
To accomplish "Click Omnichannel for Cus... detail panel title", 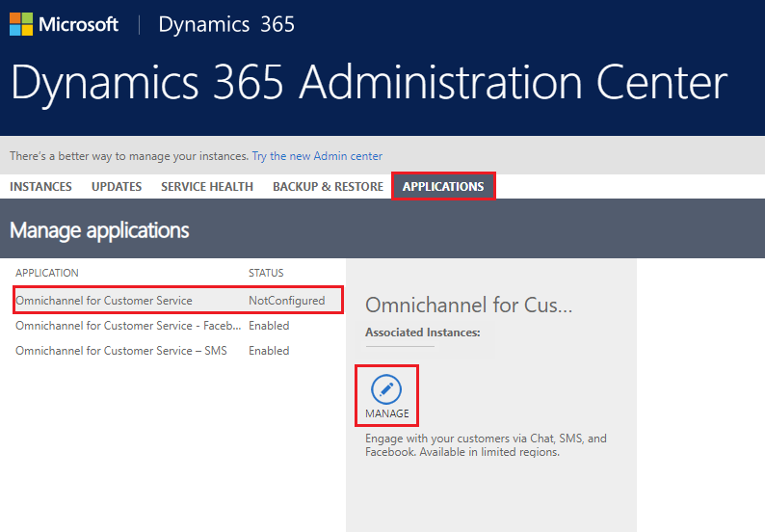I will [468, 306].
